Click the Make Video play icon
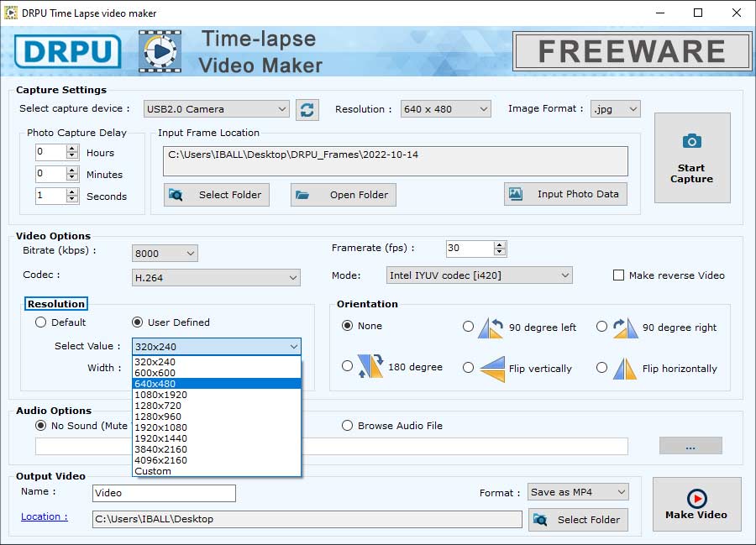The height and width of the screenshot is (545, 756). point(696,499)
